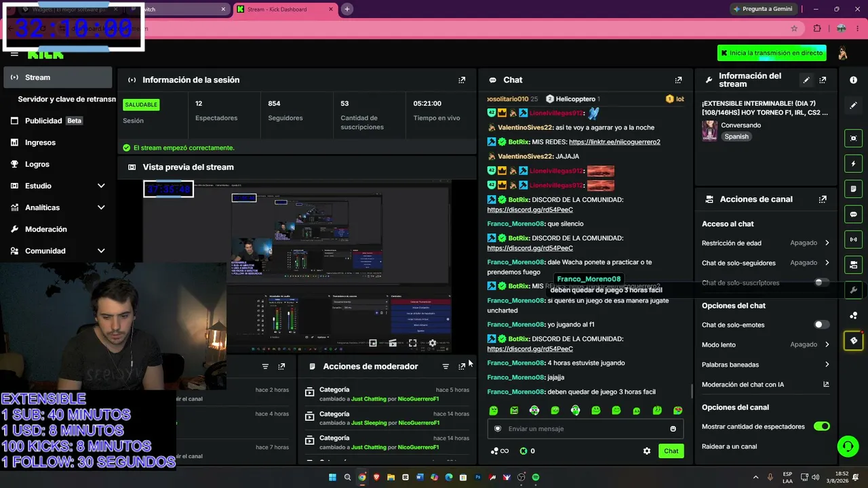The width and height of the screenshot is (868, 488).
Task: Enable picture-in-picture on stream preview
Action: point(372,344)
